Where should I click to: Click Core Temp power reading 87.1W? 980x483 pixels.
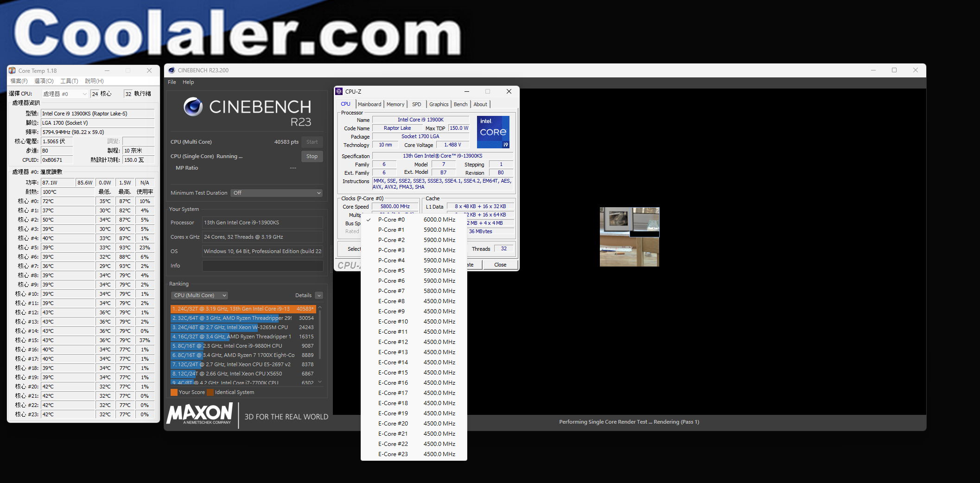[57, 183]
